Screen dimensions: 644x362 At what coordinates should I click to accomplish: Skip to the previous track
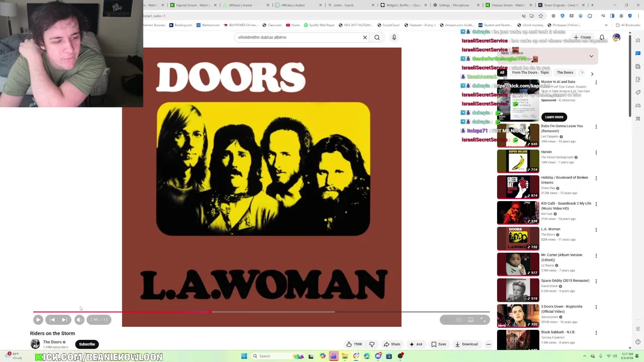pos(52,320)
